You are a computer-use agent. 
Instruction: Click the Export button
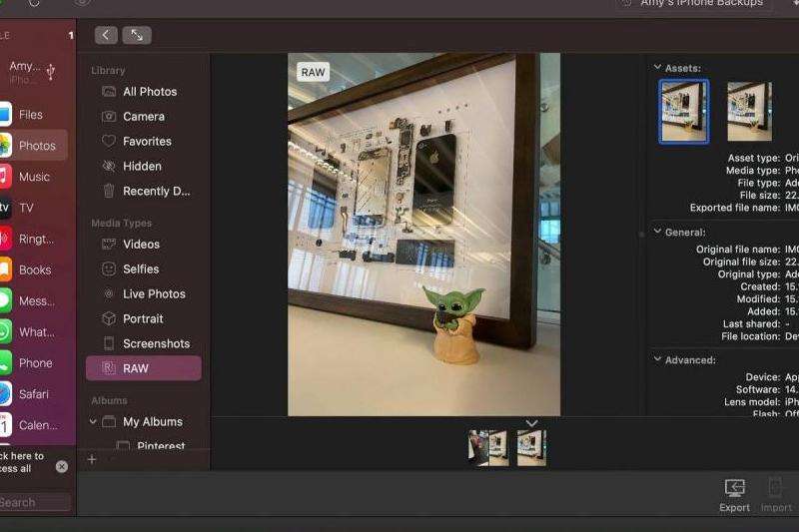(734, 495)
